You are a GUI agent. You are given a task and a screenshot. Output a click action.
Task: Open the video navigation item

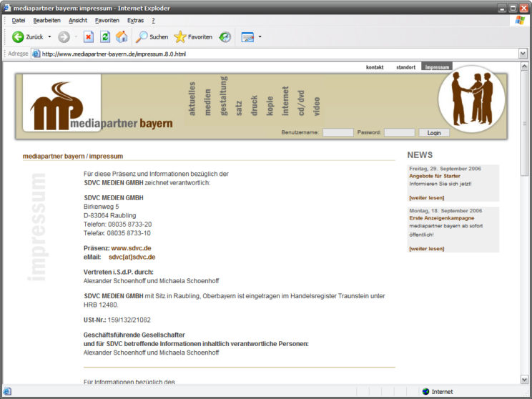click(x=317, y=107)
